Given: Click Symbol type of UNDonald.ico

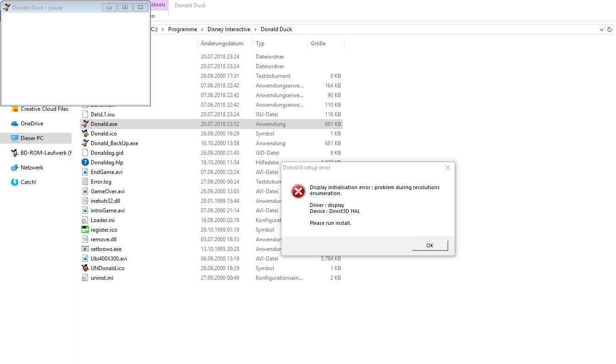Looking at the screenshot, I should tap(265, 268).
